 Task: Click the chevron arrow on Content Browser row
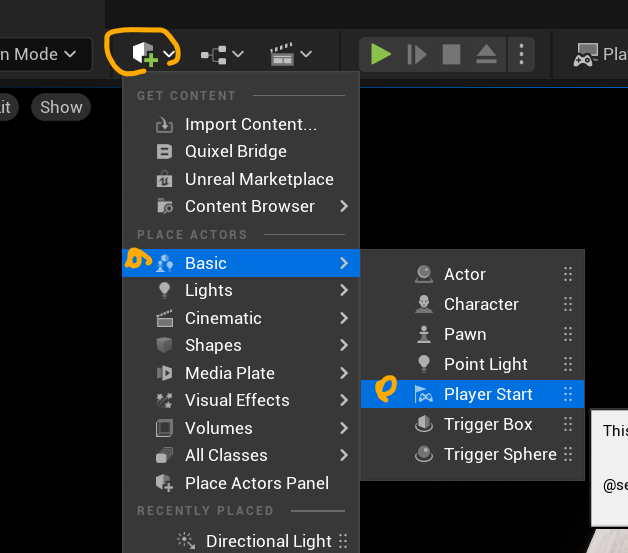pyautogui.click(x=344, y=206)
